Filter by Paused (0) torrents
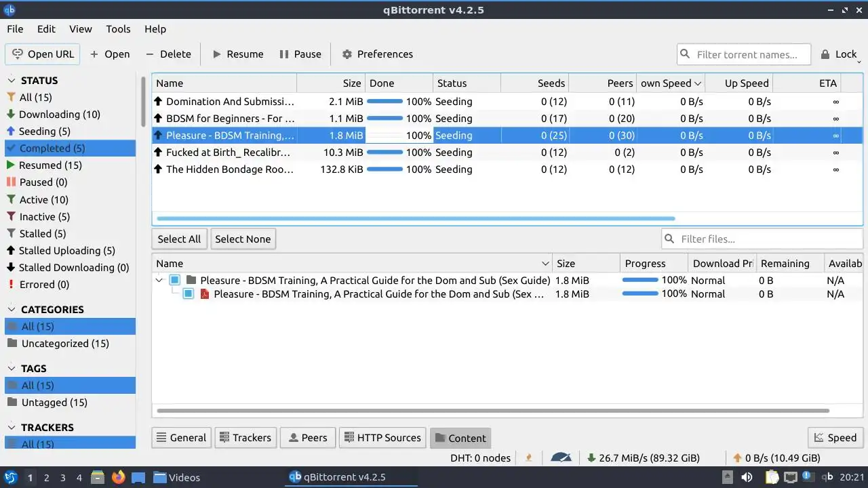This screenshot has width=868, height=488. click(x=70, y=182)
